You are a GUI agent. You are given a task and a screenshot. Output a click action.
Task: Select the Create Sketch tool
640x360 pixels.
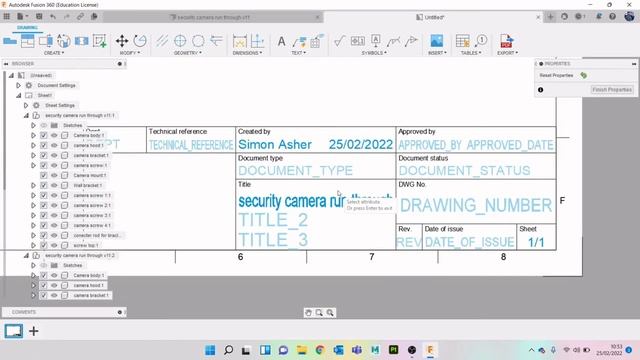(100, 41)
